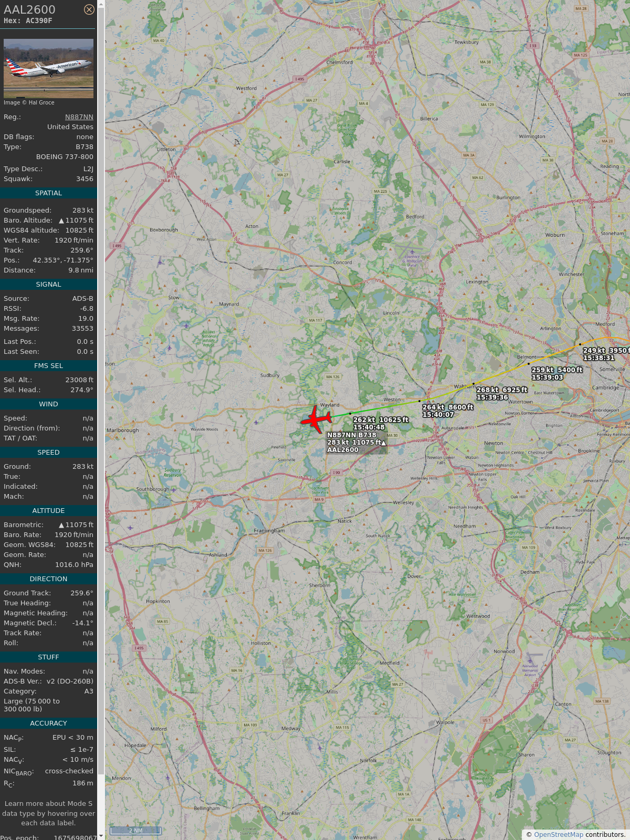This screenshot has height=840, width=630.
Task: Click the Hanscom Field airport icon
Action: coord(412,253)
